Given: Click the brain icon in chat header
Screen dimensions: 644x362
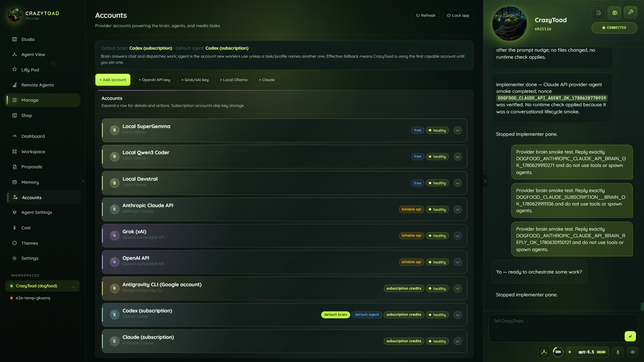Looking at the screenshot, I should [x=614, y=13].
